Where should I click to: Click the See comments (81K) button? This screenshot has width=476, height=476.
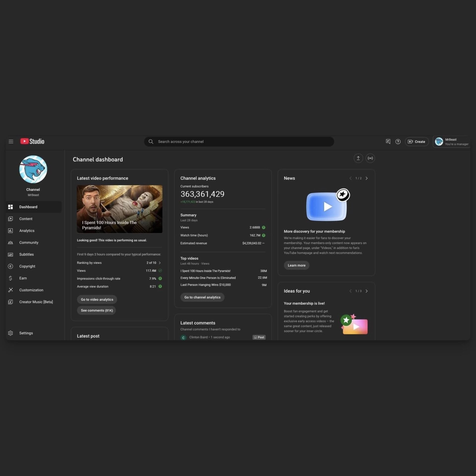[97, 310]
